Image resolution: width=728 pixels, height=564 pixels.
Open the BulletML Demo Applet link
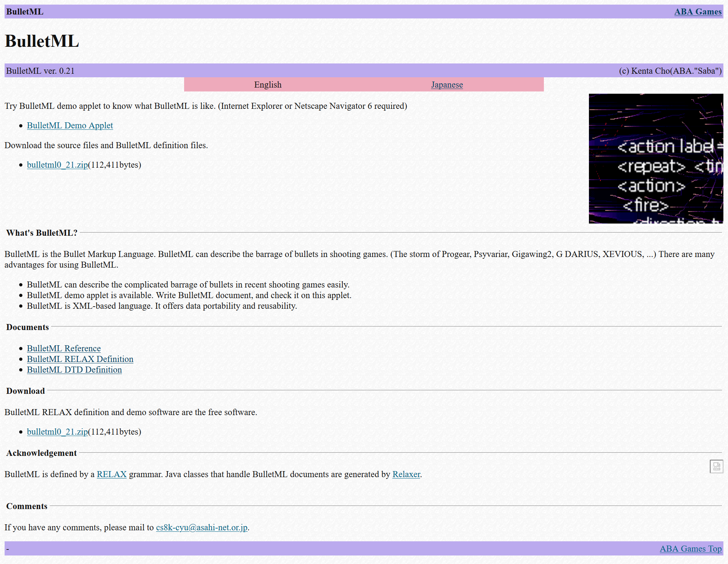(x=70, y=125)
